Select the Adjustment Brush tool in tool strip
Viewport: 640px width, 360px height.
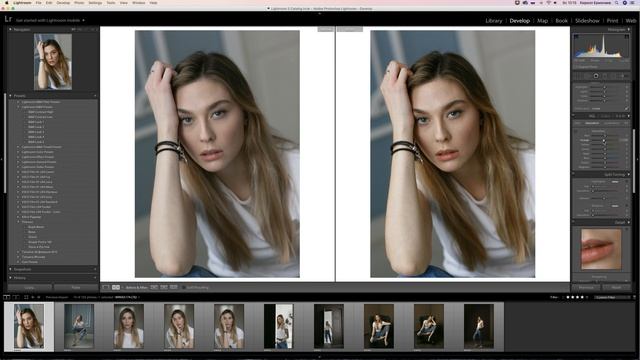click(x=623, y=76)
